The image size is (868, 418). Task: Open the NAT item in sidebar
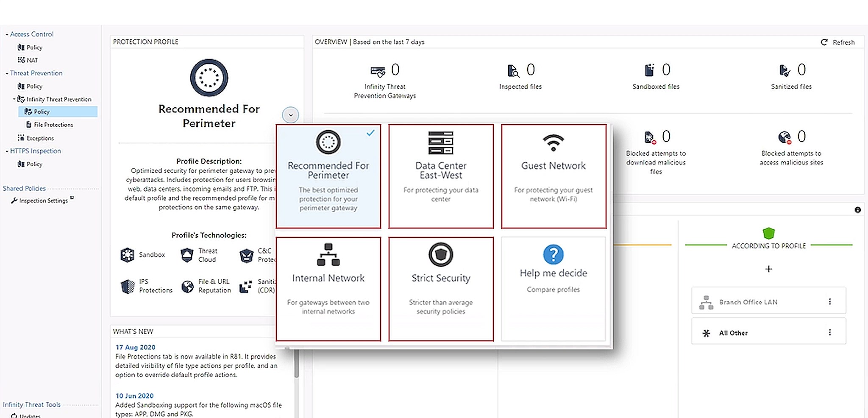click(x=28, y=60)
